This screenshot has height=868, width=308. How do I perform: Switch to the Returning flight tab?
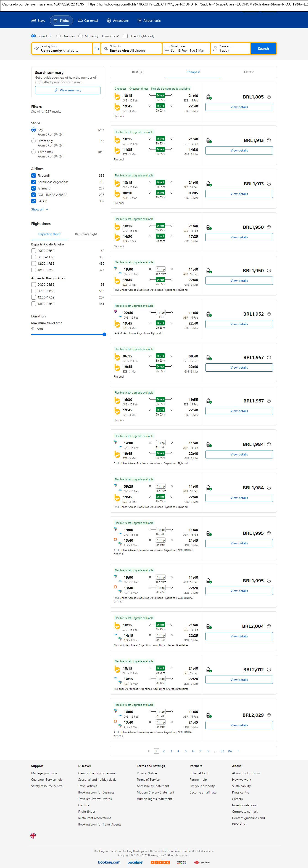pyautogui.click(x=86, y=234)
